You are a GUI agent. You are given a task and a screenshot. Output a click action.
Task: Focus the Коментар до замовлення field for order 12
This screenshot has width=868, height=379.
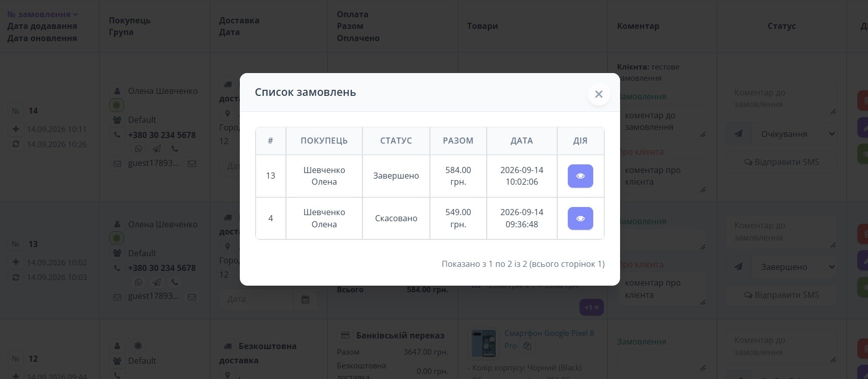782,346
